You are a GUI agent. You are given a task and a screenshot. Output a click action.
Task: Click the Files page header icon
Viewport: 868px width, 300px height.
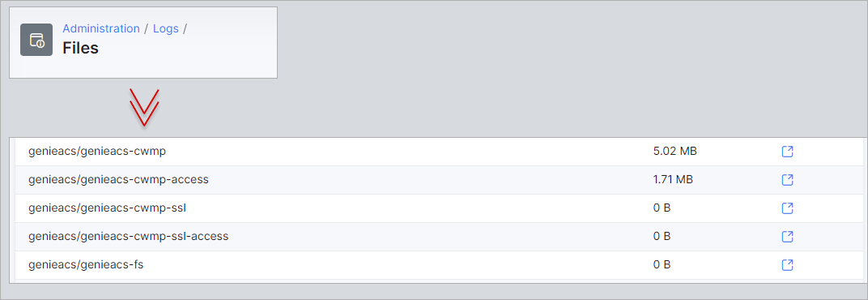(x=36, y=40)
